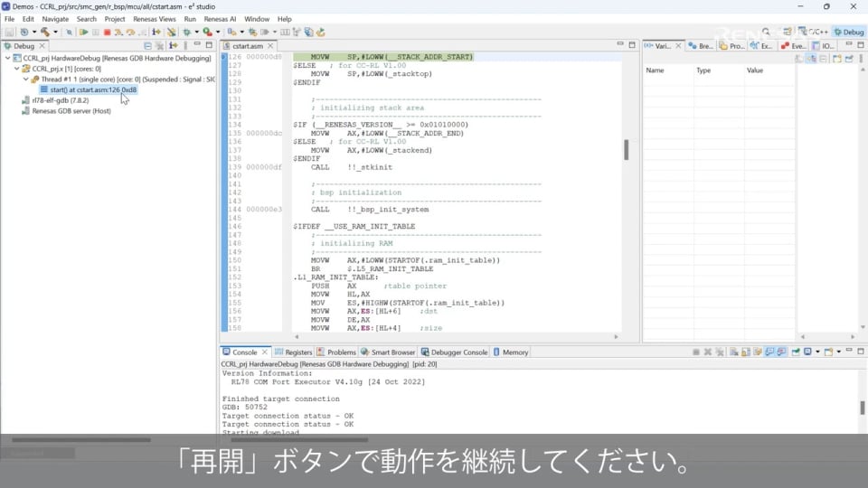Open Variables view menu (three dots)
Image resolution: width=868 pixels, height=488 pixels.
point(862,59)
